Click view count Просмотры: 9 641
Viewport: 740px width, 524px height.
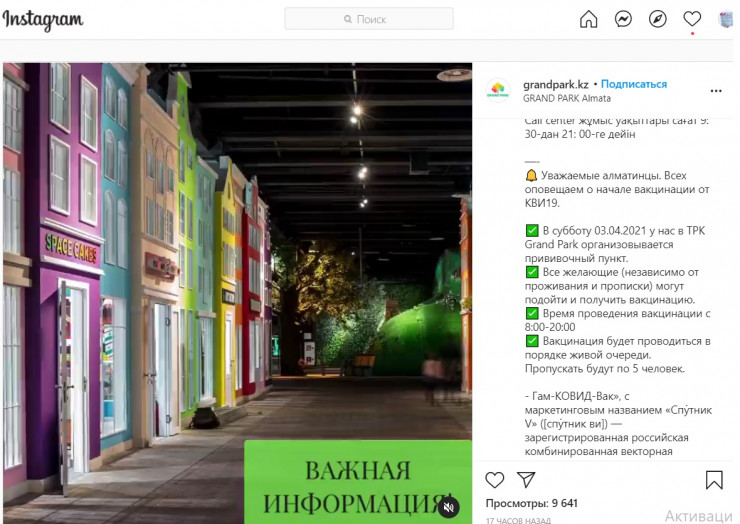(532, 503)
